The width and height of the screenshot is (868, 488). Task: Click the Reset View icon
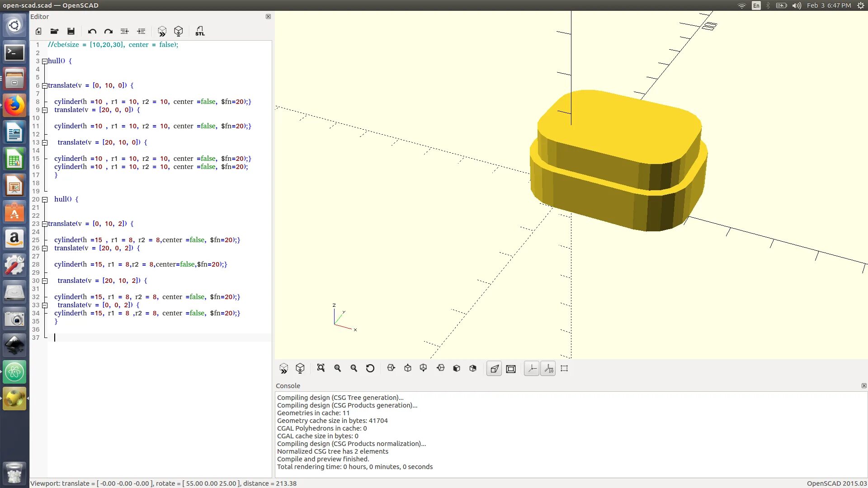[x=370, y=368]
